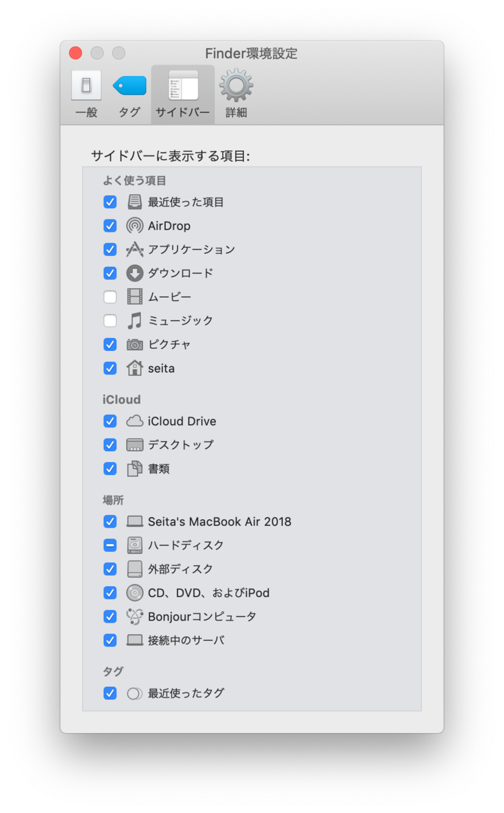
Task: Click the 最近使った項目 label
Action: (x=186, y=202)
